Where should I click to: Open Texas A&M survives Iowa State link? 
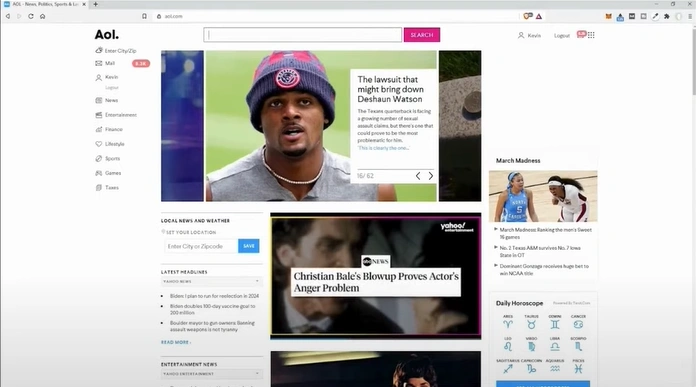(x=540, y=252)
